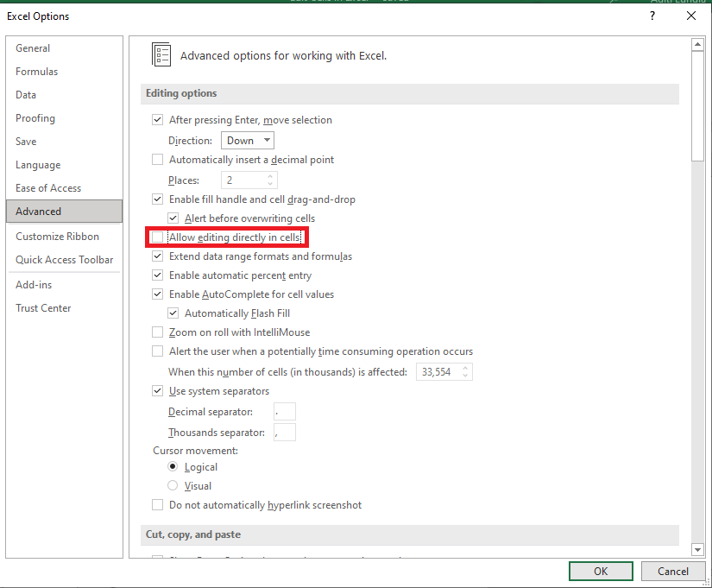Turn off "Use system separators"
This screenshot has width=712, height=588.
pyautogui.click(x=157, y=390)
